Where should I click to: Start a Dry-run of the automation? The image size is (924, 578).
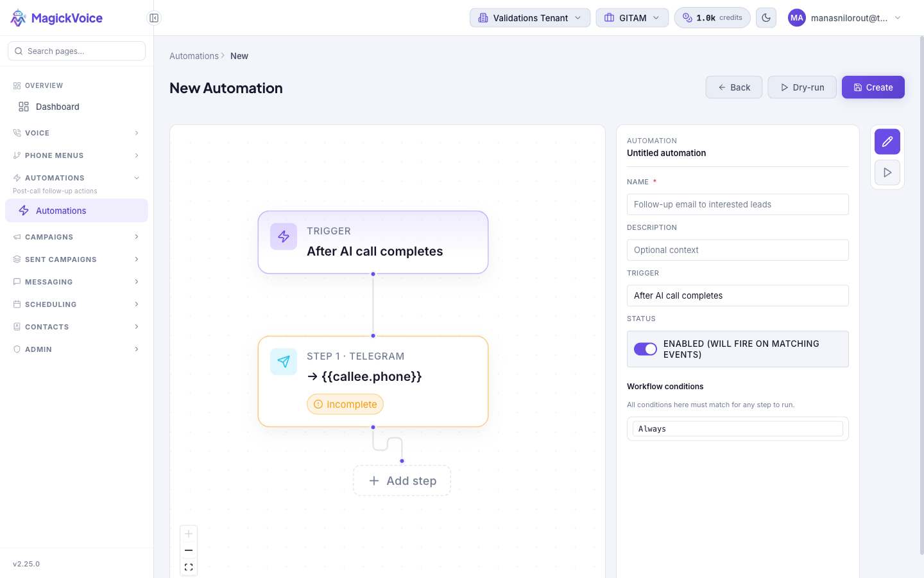(802, 87)
